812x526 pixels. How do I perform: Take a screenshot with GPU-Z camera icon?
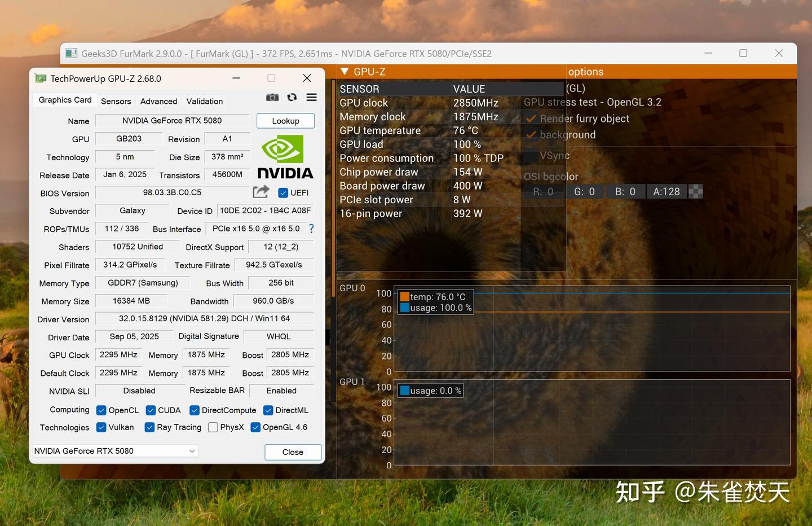pyautogui.click(x=272, y=98)
